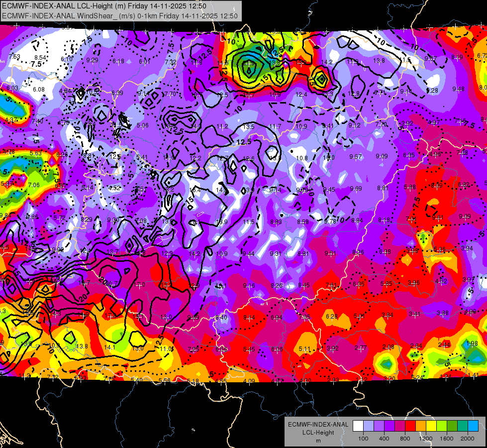Click the teal legend swatch

coord(462,426)
